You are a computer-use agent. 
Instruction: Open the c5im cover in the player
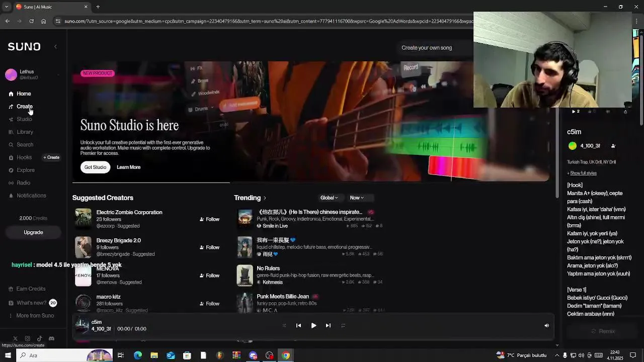click(x=82, y=325)
